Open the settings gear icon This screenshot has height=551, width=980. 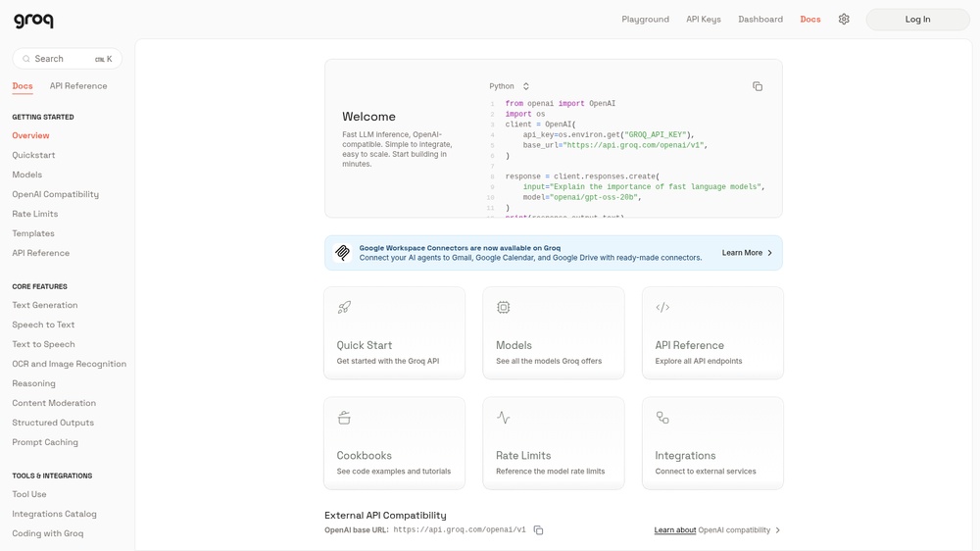click(844, 20)
